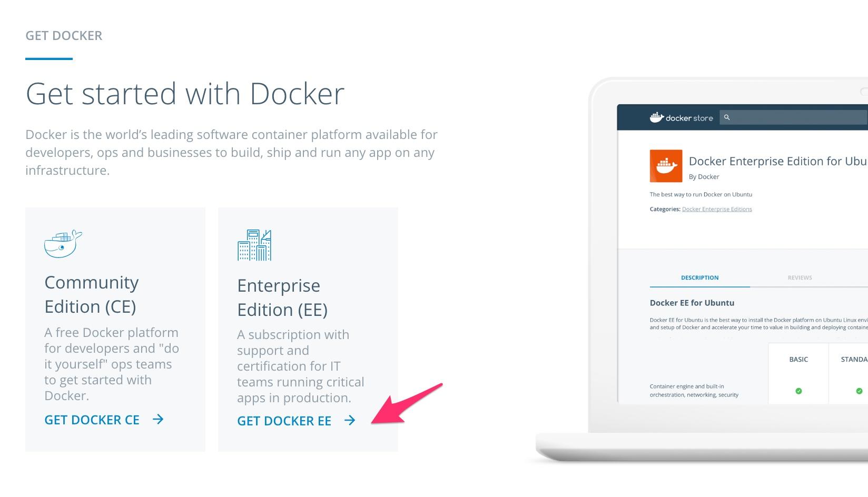The width and height of the screenshot is (868, 497).
Task: Click the GET DOCKER section label
Action: [64, 35]
